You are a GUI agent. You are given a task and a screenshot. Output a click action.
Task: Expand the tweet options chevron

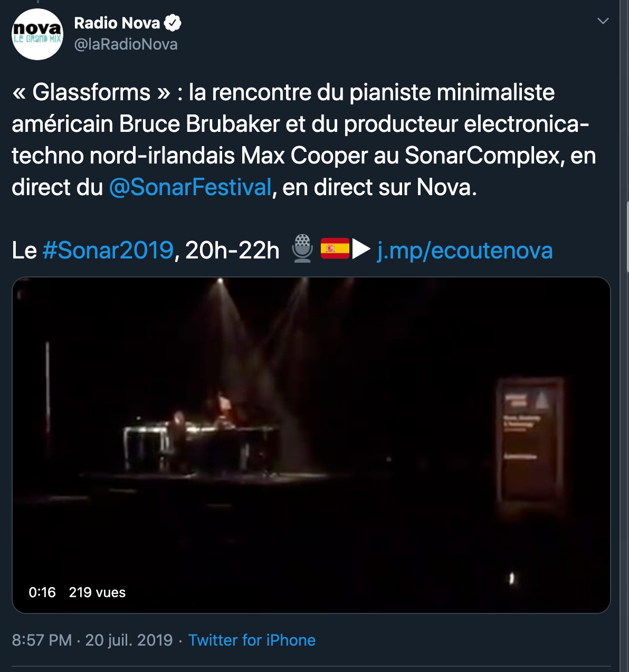[603, 21]
